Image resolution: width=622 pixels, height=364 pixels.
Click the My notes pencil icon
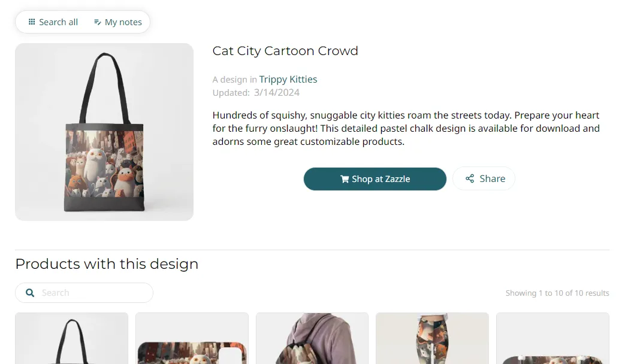(x=97, y=22)
